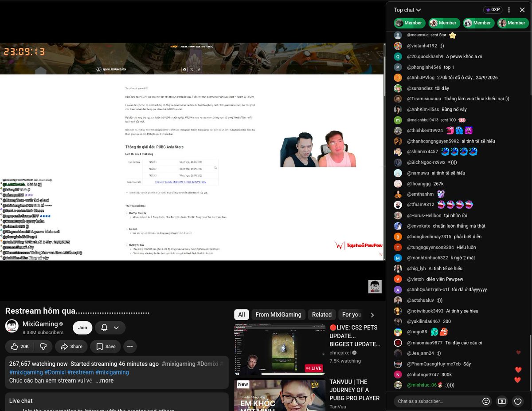
Task: Click EM KHÓC MỘT MÌNH video thumbnail
Action: pos(279,395)
